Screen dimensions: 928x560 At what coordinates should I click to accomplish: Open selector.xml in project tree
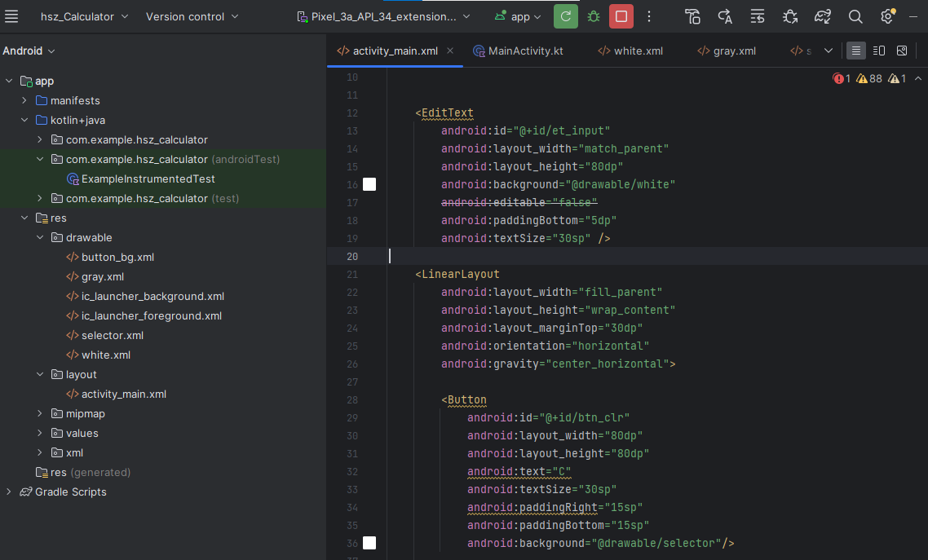tap(112, 335)
